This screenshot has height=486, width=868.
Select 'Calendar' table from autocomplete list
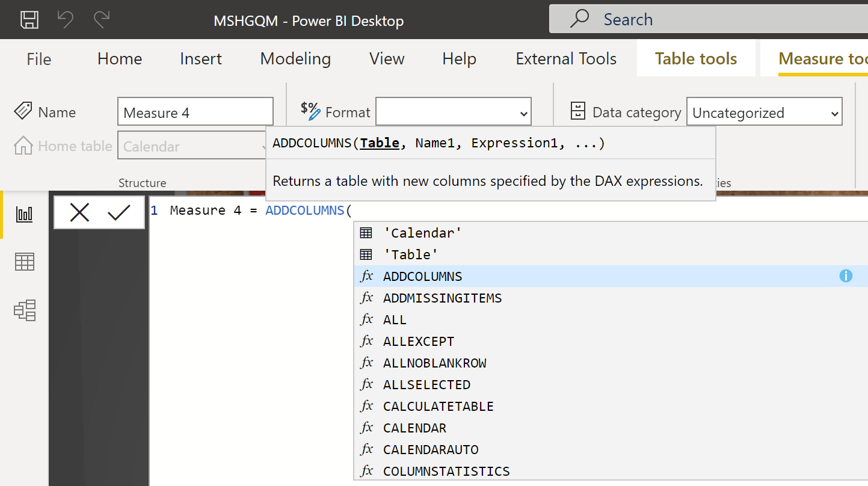coord(611,233)
